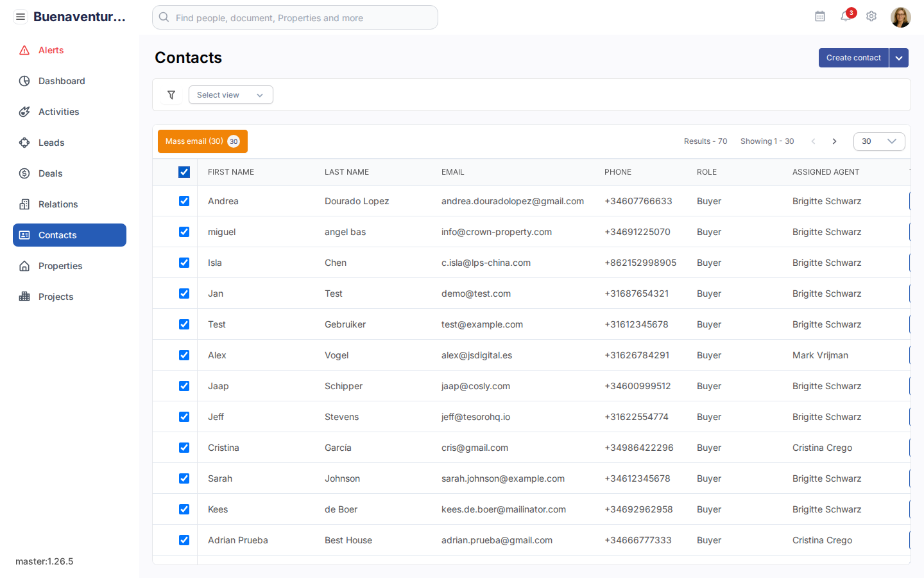924x578 pixels.
Task: Click the Contacts card icon
Action: tap(24, 235)
